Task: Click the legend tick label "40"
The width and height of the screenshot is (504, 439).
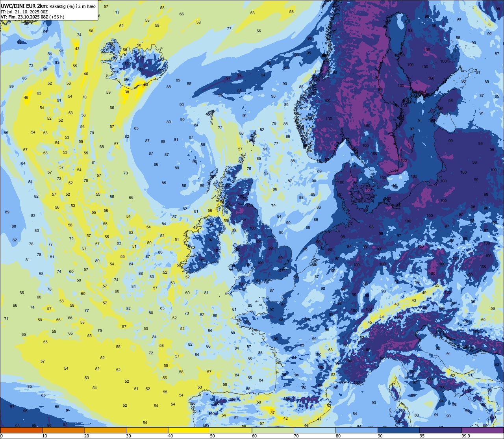Action: click(x=170, y=436)
